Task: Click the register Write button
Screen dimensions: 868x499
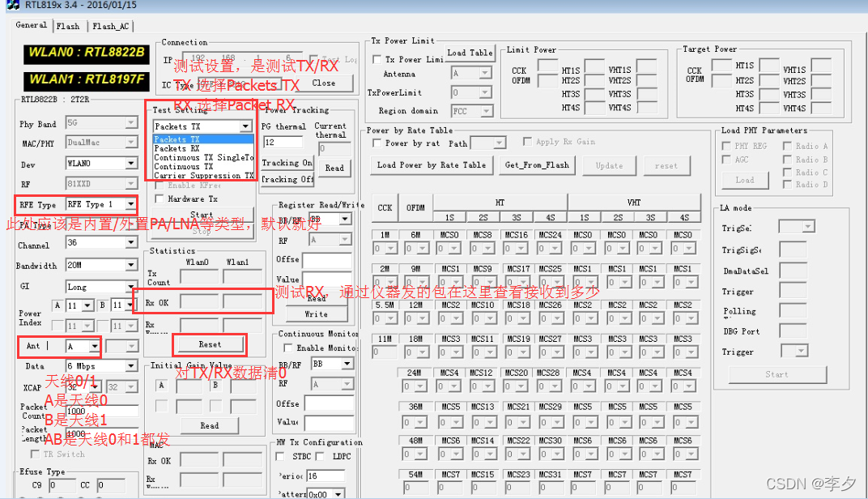Action: (316, 314)
